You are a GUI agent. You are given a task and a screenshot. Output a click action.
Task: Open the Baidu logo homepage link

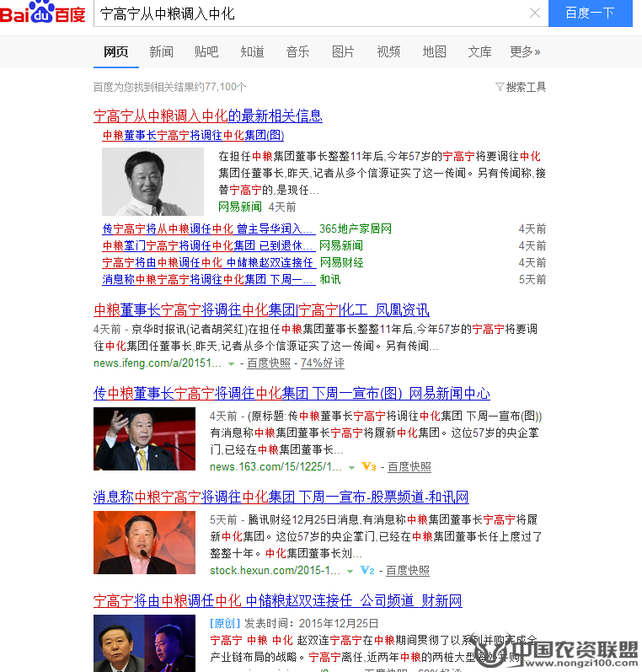[x=43, y=12]
